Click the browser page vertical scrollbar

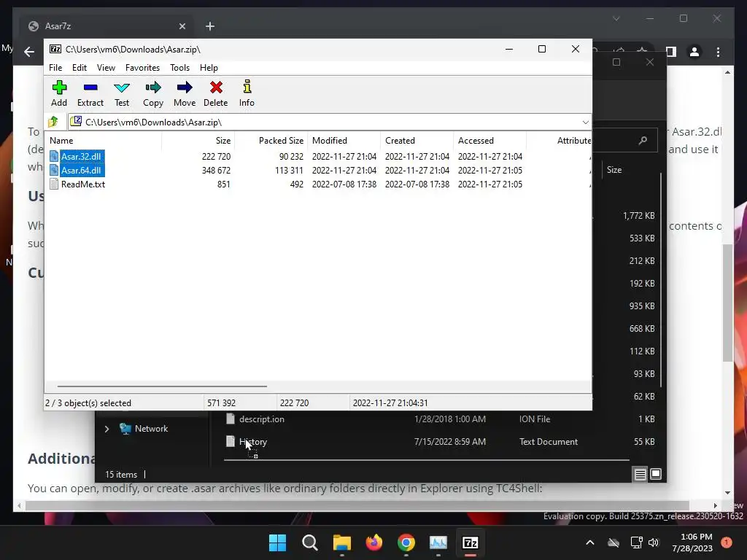[x=727, y=302]
